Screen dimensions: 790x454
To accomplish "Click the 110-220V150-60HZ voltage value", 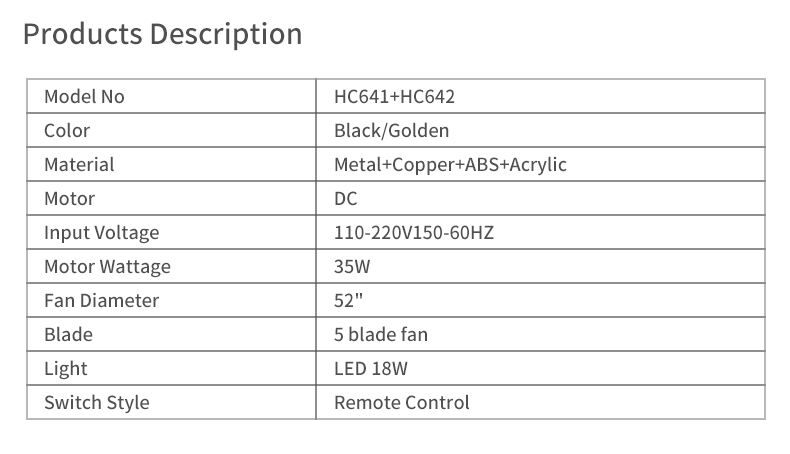I will click(414, 233).
